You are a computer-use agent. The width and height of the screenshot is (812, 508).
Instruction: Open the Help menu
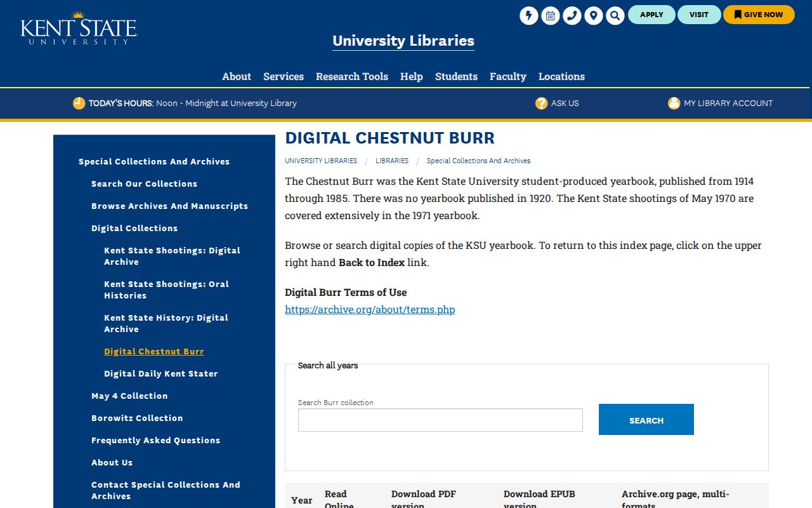pyautogui.click(x=412, y=76)
